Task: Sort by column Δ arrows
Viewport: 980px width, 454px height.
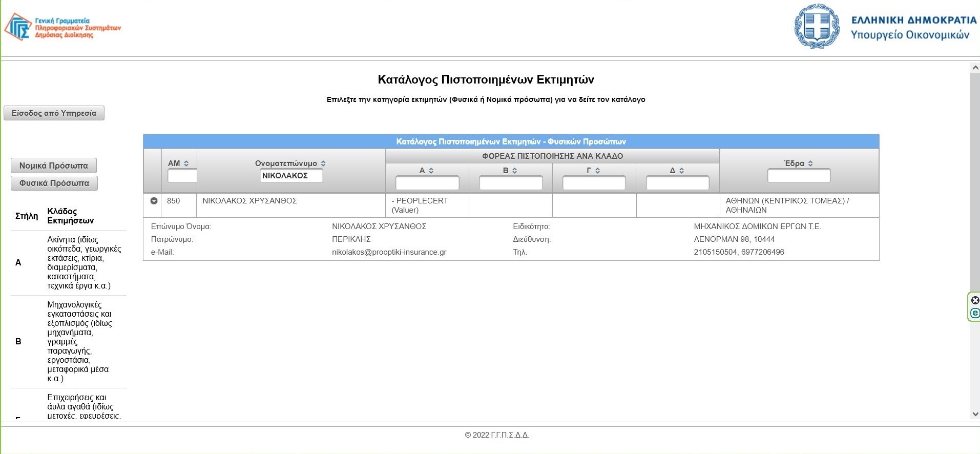Action: click(x=682, y=171)
